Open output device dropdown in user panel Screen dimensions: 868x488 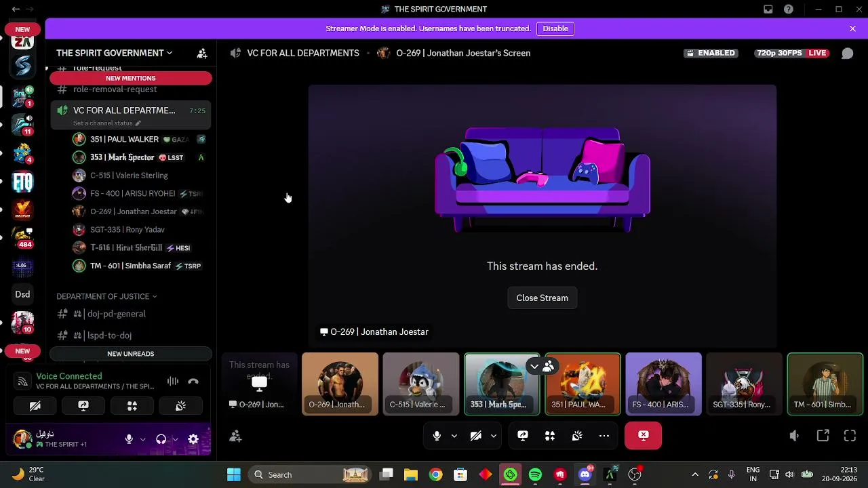[x=175, y=439]
